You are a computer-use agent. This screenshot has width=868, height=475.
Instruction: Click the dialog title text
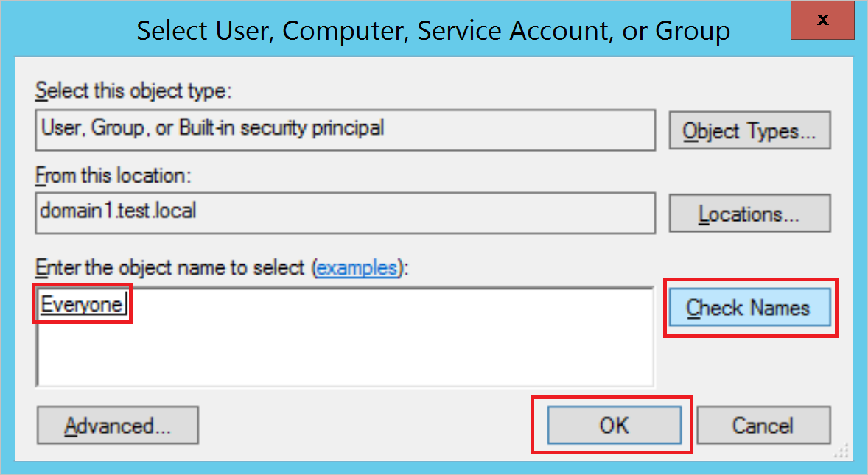pos(433,31)
